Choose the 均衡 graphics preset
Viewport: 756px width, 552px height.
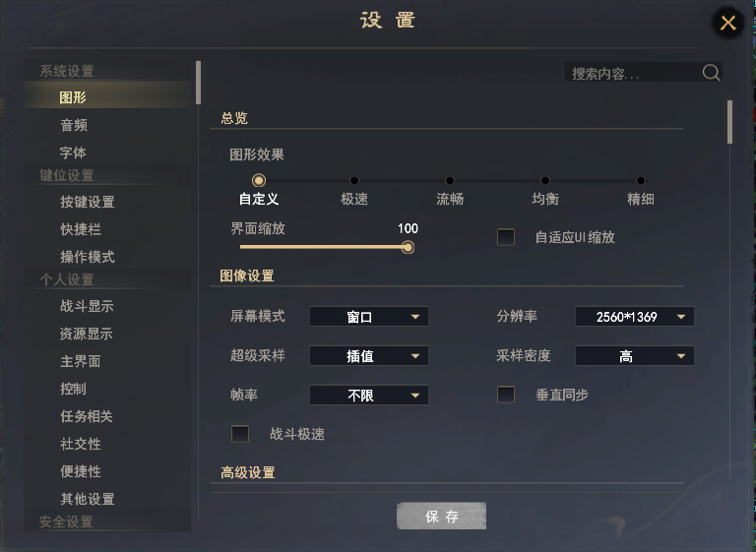(544, 180)
